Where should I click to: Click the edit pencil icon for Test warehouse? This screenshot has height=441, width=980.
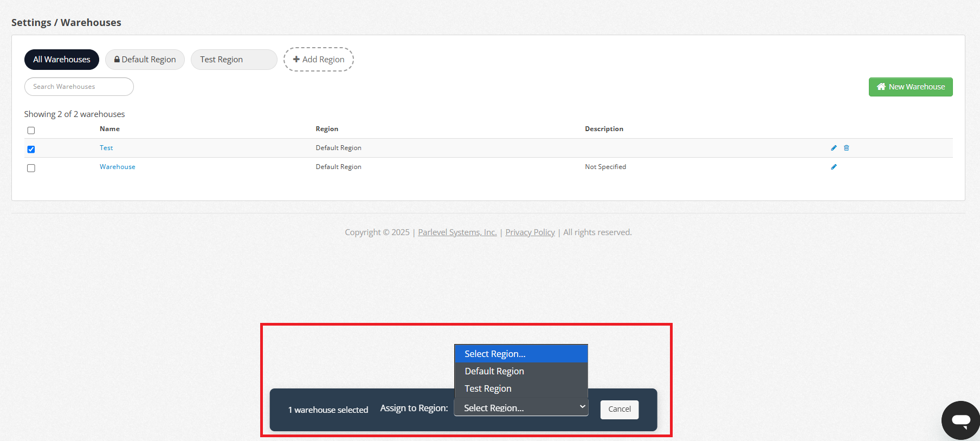(x=834, y=148)
